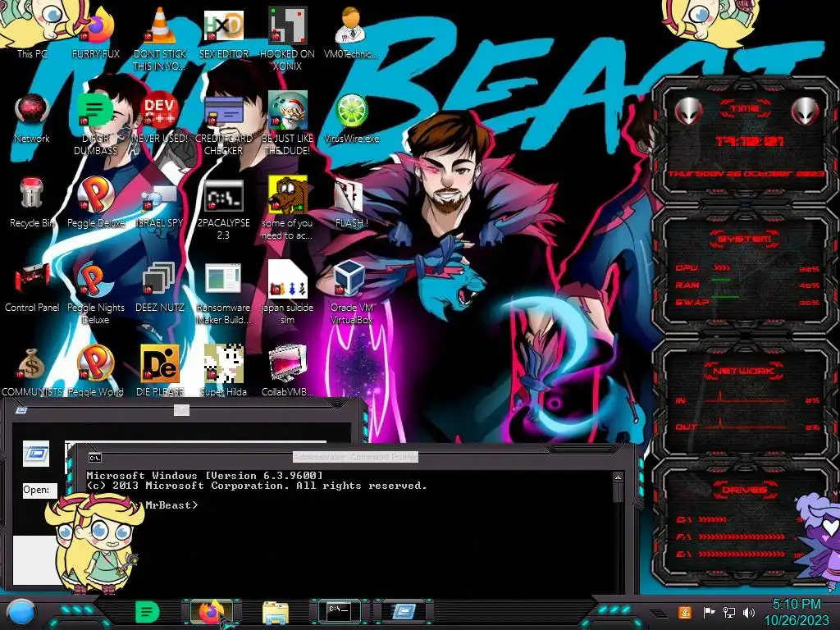Screen dimensions: 840x630
Task: Open Action Center flag tray icon
Action: pyautogui.click(x=709, y=612)
